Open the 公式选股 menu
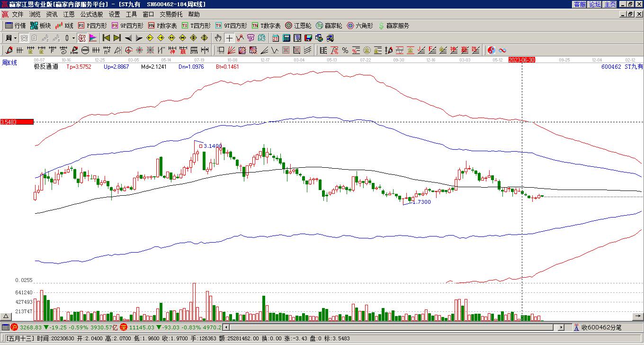 91,15
